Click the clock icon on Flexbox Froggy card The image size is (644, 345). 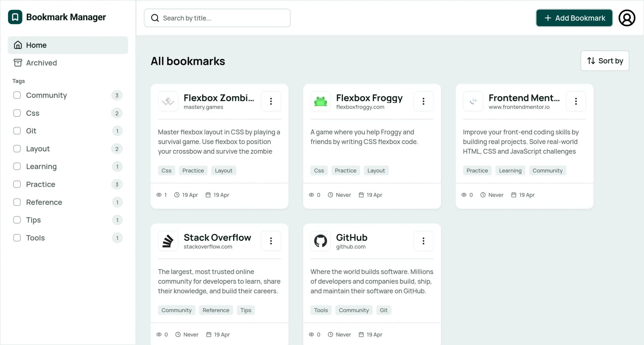point(330,195)
